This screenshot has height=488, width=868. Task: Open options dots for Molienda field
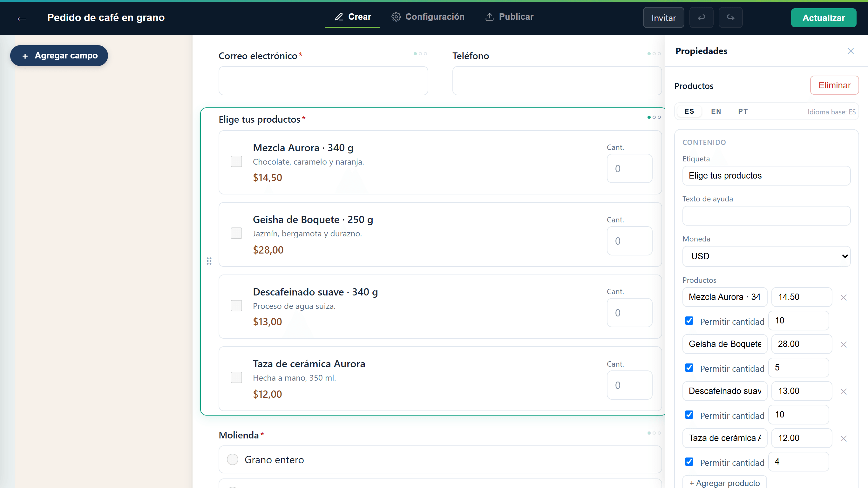point(654,433)
